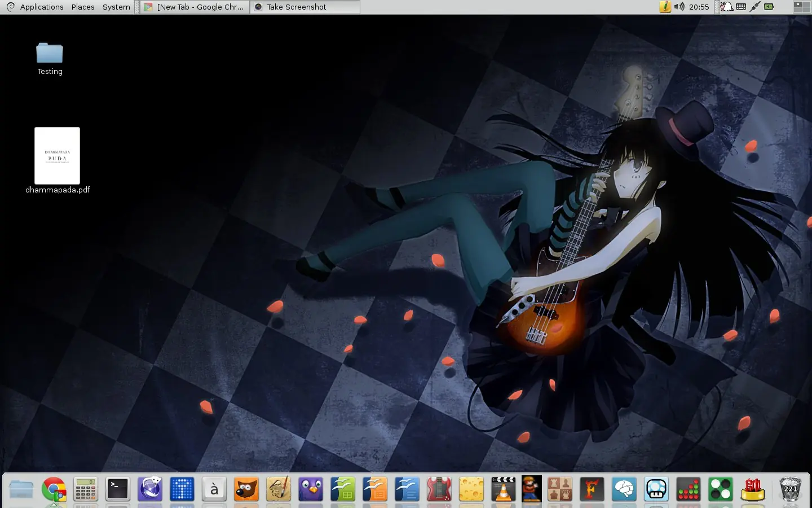This screenshot has width=812, height=508.
Task: Launch the terminal from the dock
Action: pos(118,489)
